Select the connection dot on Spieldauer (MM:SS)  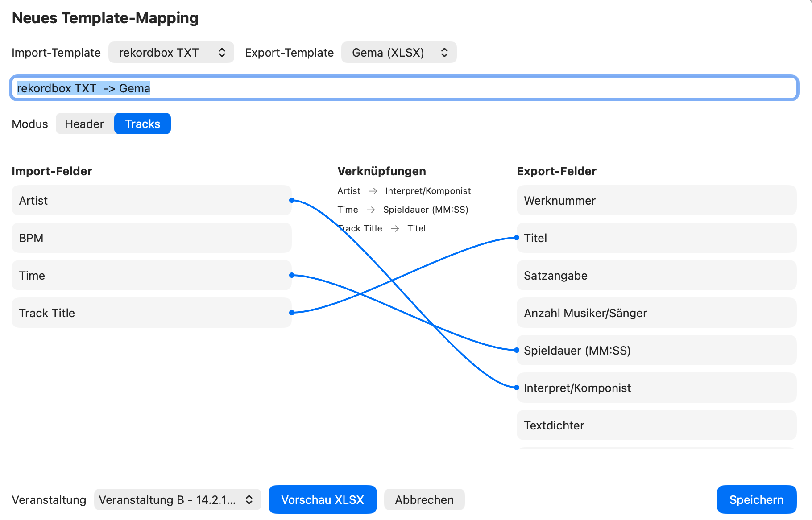coord(517,351)
